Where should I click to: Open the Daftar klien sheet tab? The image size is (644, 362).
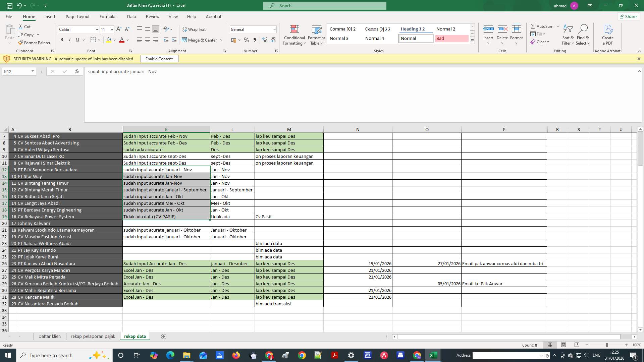pyautogui.click(x=49, y=336)
